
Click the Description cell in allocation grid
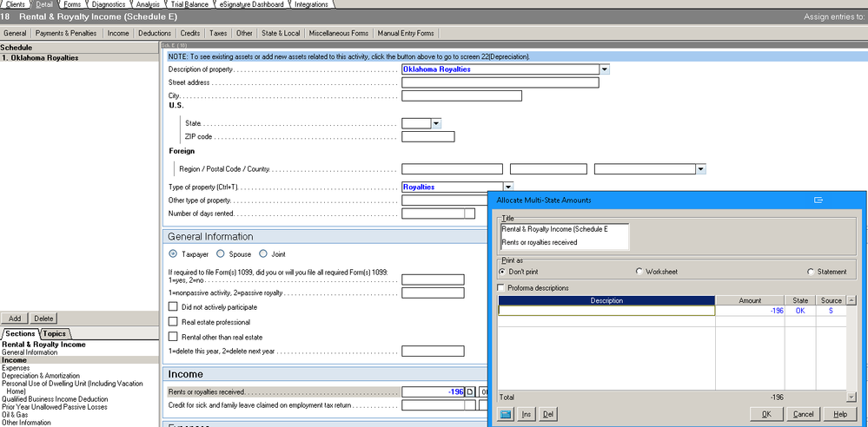[606, 311]
